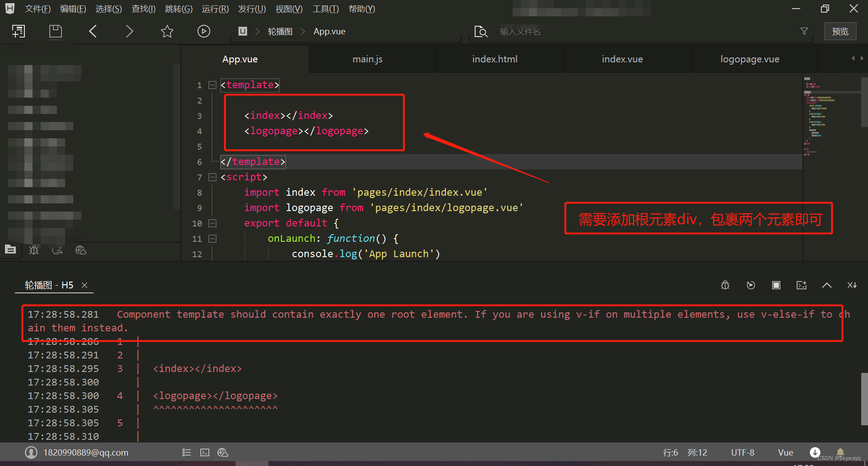868x466 pixels.
Task: Start debugging via the bug icon
Action: point(725,285)
